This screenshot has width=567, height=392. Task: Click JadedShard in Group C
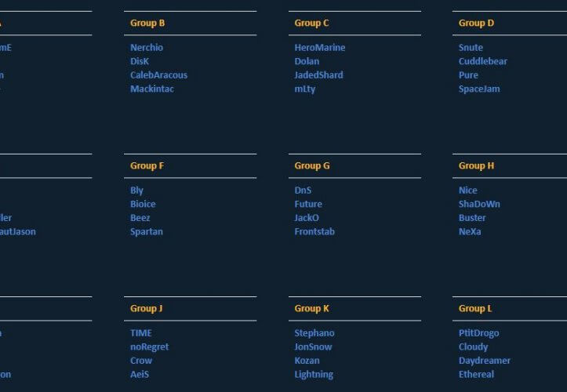[x=318, y=75]
